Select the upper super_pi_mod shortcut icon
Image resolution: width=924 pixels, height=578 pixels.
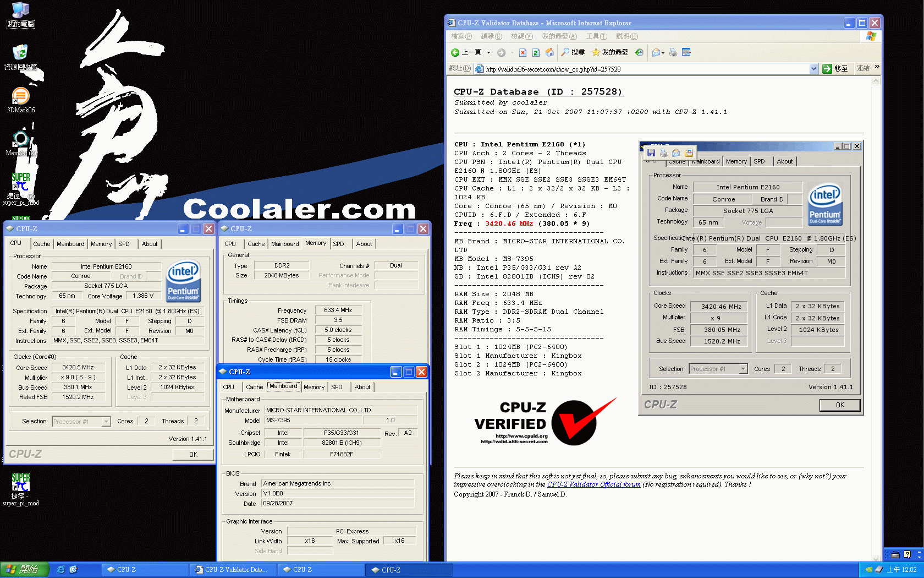pyautogui.click(x=20, y=182)
